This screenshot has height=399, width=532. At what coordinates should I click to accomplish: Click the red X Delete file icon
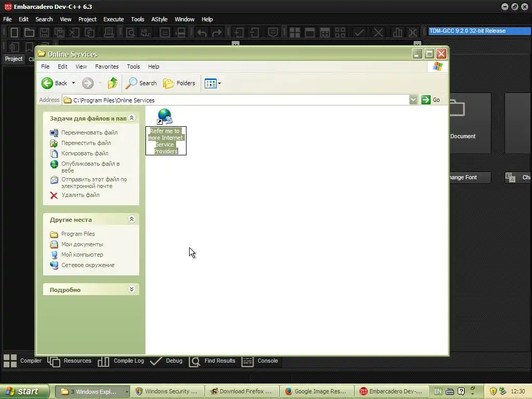coord(54,195)
